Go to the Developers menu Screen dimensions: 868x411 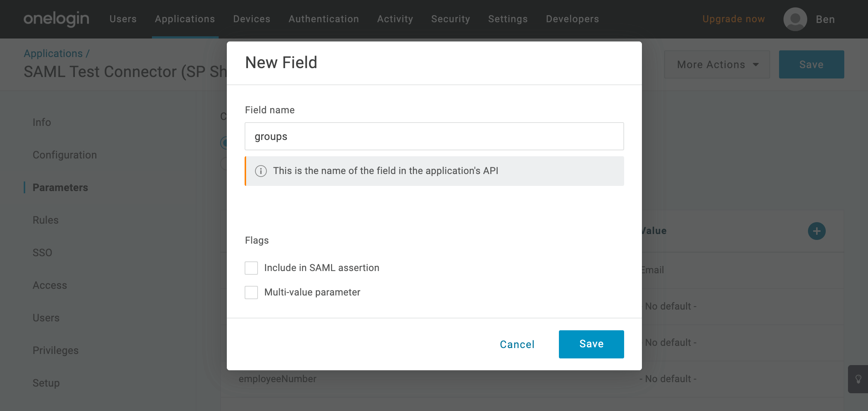click(x=572, y=19)
